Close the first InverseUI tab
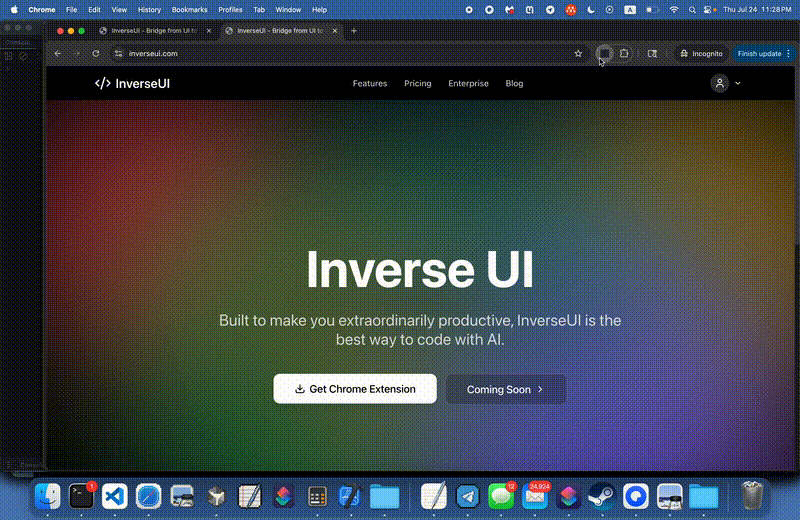This screenshot has height=520, width=800. 209,31
